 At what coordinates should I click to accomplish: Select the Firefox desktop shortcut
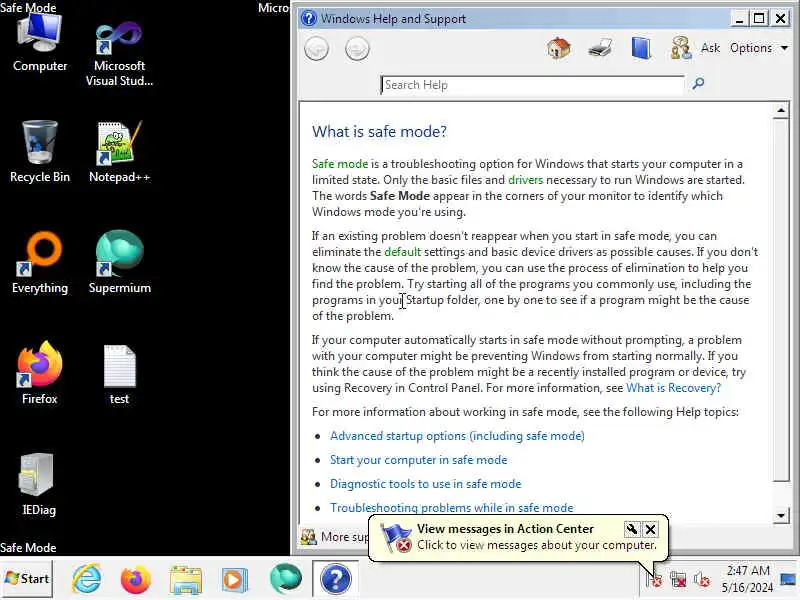(x=40, y=373)
